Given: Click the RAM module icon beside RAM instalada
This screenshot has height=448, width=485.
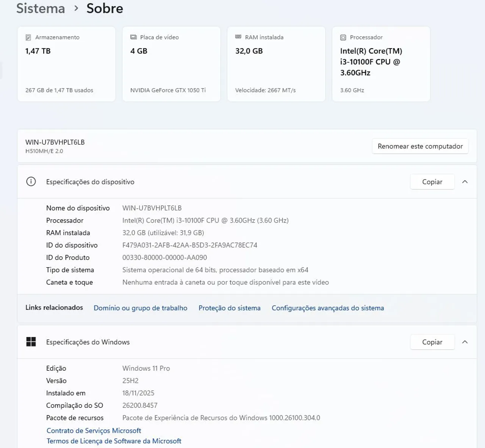Looking at the screenshot, I should click(238, 37).
